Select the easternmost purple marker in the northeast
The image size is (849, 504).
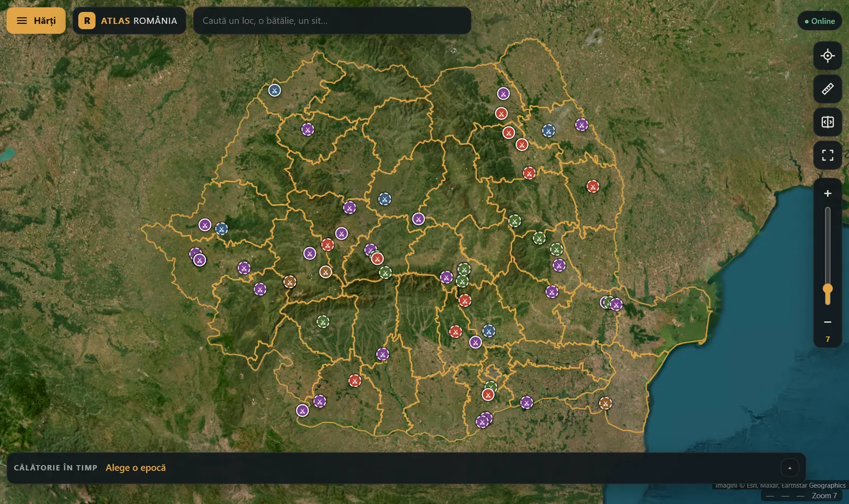coord(582,125)
